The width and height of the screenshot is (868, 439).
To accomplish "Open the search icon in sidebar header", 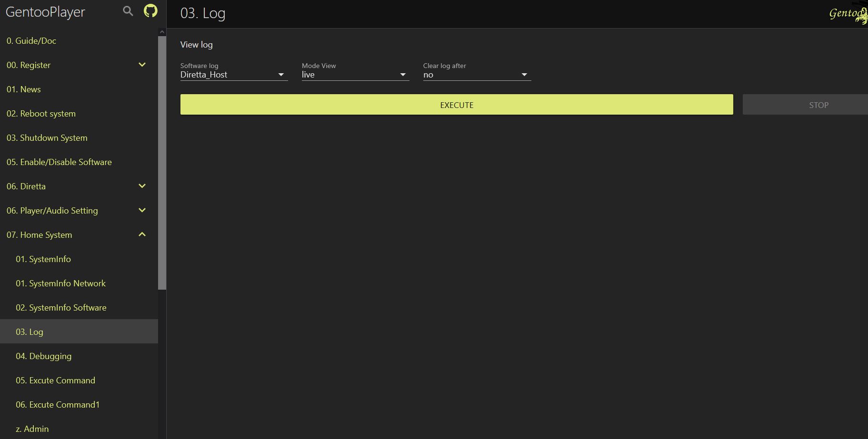I will tap(128, 11).
